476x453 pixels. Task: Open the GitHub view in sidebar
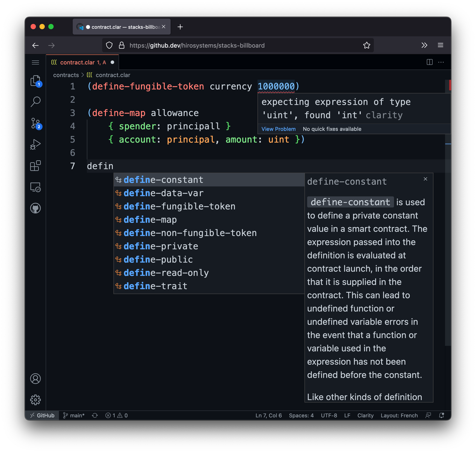pos(35,208)
